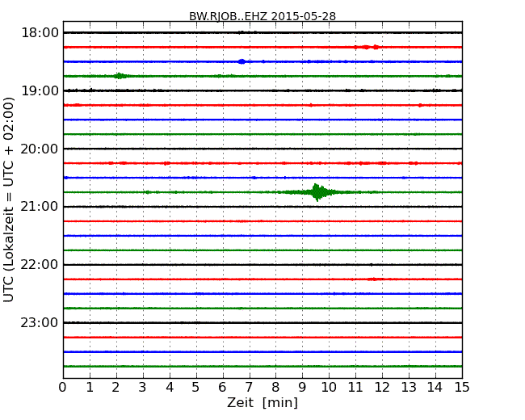
Task: Click the green signal burst on the 18:45 trace
Action: [120, 76]
